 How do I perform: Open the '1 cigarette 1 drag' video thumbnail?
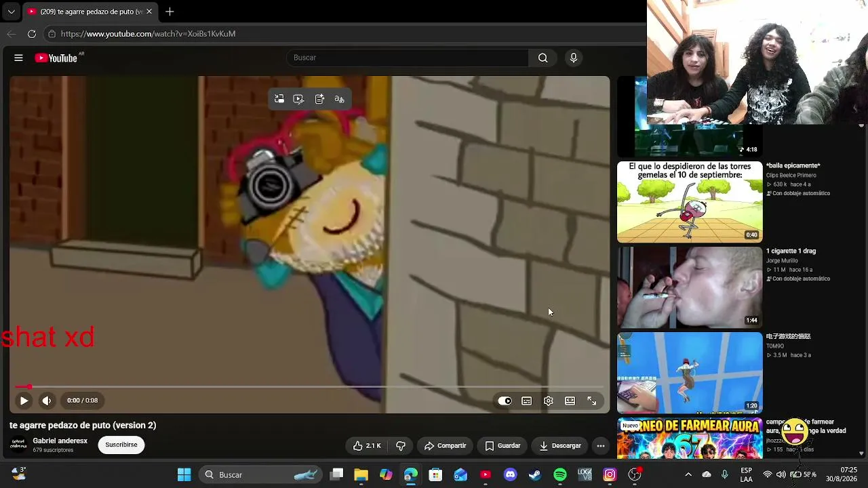point(690,287)
